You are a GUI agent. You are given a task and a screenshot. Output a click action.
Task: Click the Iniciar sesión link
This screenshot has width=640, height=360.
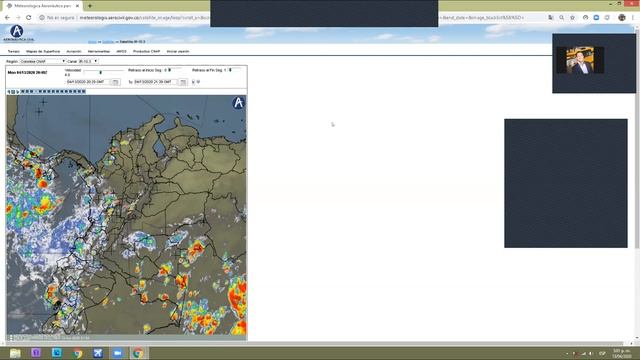tap(178, 51)
